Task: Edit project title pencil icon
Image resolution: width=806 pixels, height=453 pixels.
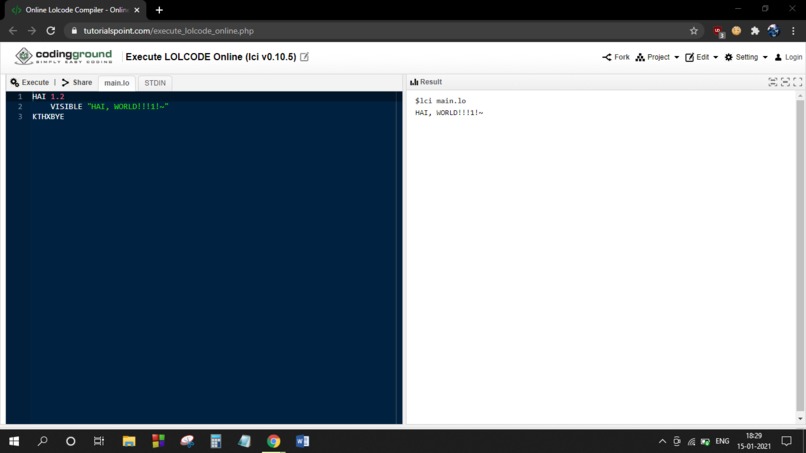Action: (x=304, y=57)
